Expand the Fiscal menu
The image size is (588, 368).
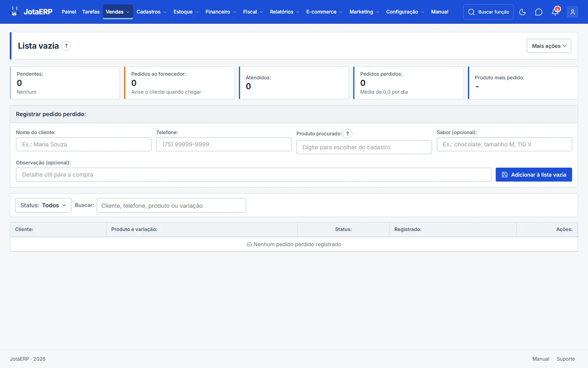coord(253,12)
